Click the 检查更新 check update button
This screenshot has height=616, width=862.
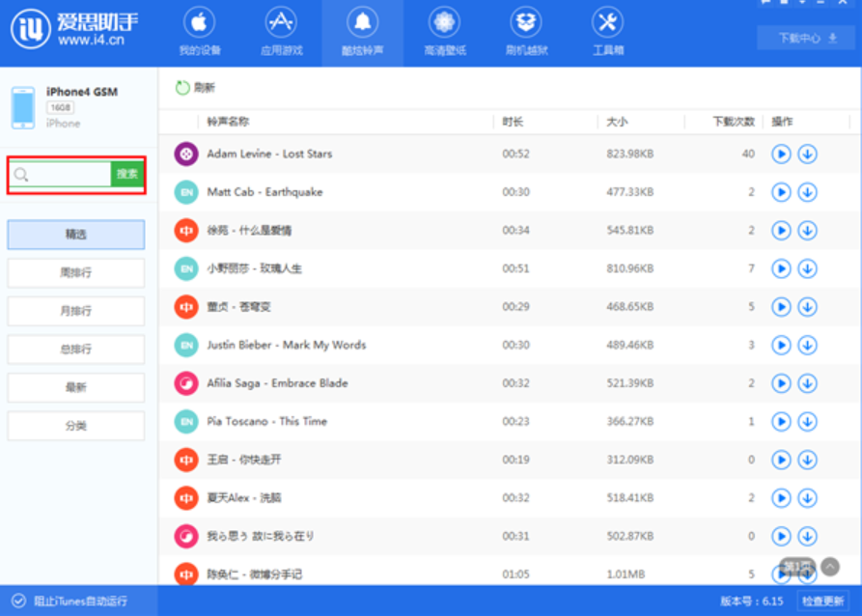click(x=823, y=601)
